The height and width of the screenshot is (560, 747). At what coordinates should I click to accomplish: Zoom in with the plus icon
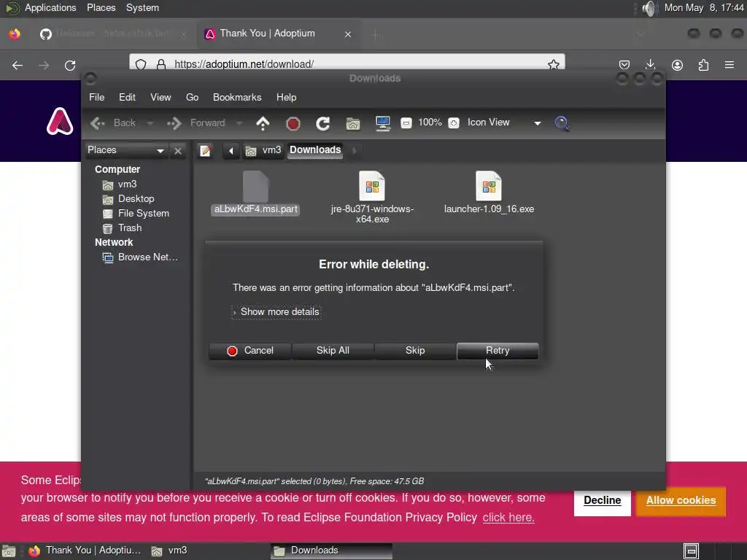[x=454, y=122]
